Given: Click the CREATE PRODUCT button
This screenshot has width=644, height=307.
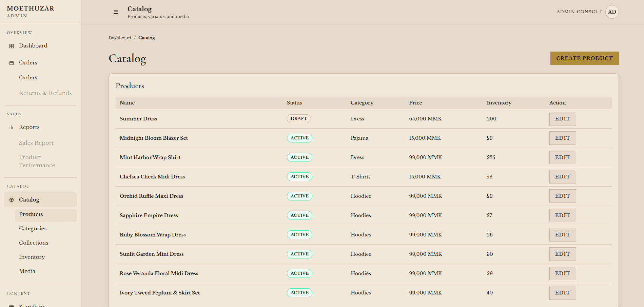Looking at the screenshot, I should [584, 58].
